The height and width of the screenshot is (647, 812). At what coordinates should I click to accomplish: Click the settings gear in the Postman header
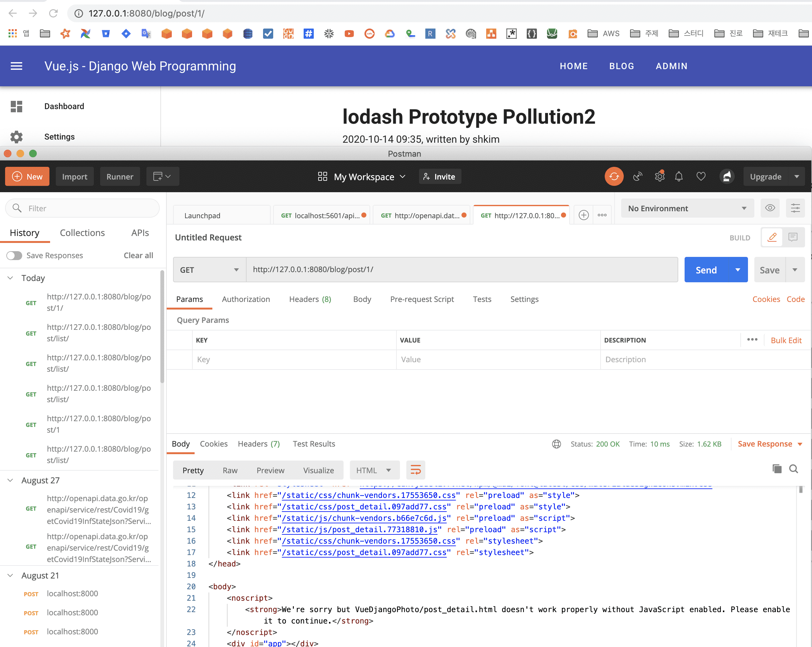pyautogui.click(x=659, y=177)
